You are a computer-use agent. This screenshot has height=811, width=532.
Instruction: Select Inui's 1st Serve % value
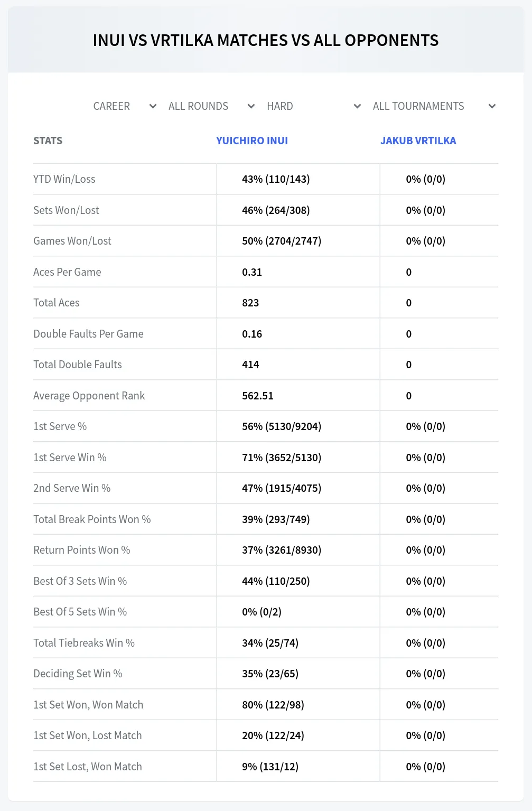282,426
